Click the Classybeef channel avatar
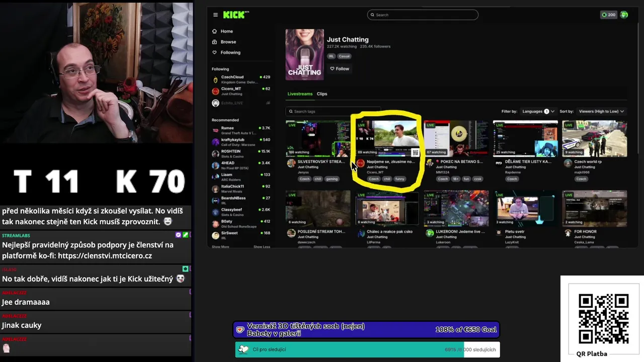Screen dimensions: 644x362 click(x=215, y=212)
